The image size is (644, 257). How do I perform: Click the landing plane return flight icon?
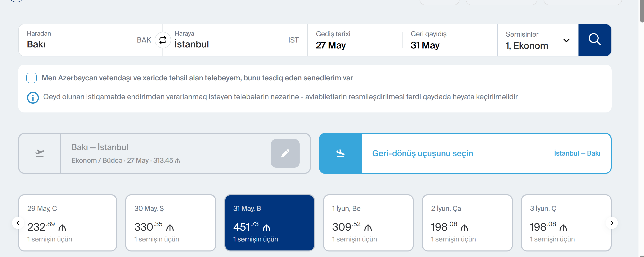[x=340, y=153]
